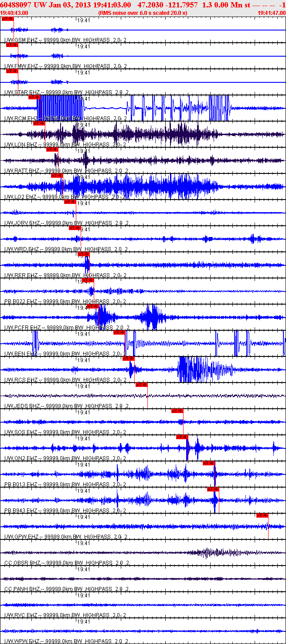Select the red pick flag on the STAR trace
Viewport: 286px width, 644px height.
12,71
